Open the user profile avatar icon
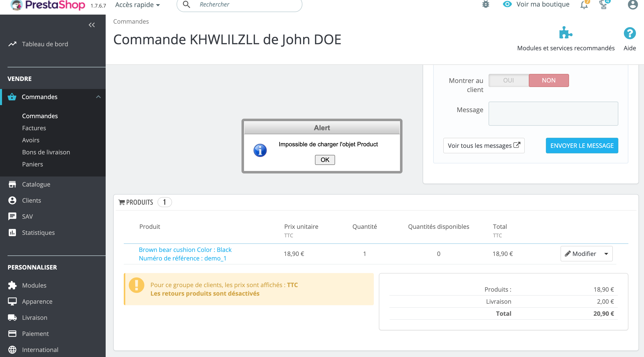 tap(633, 5)
